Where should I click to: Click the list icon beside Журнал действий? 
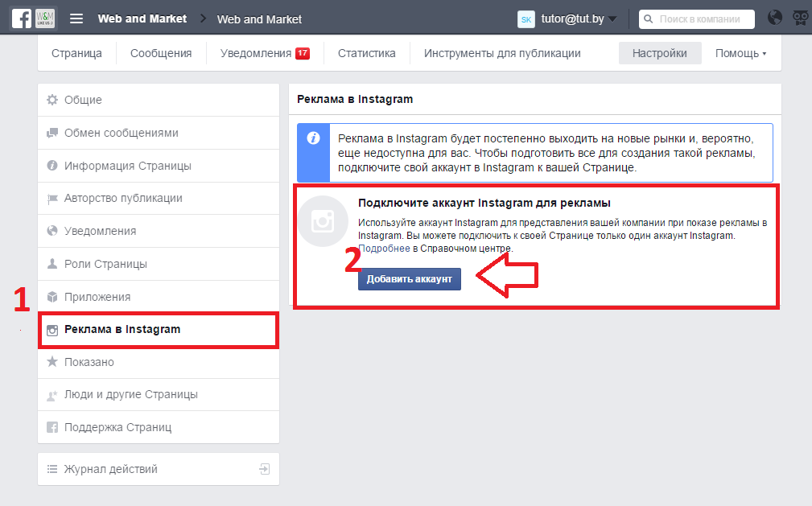pos(52,469)
